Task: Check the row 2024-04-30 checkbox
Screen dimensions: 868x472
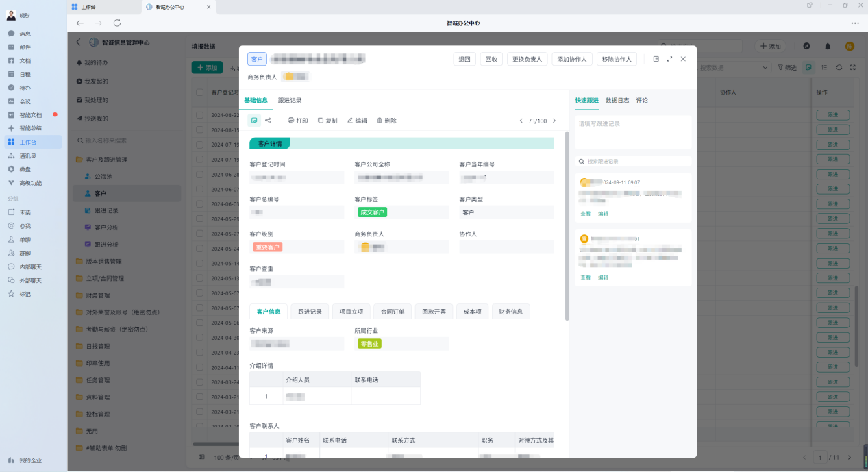Action: 200,338
